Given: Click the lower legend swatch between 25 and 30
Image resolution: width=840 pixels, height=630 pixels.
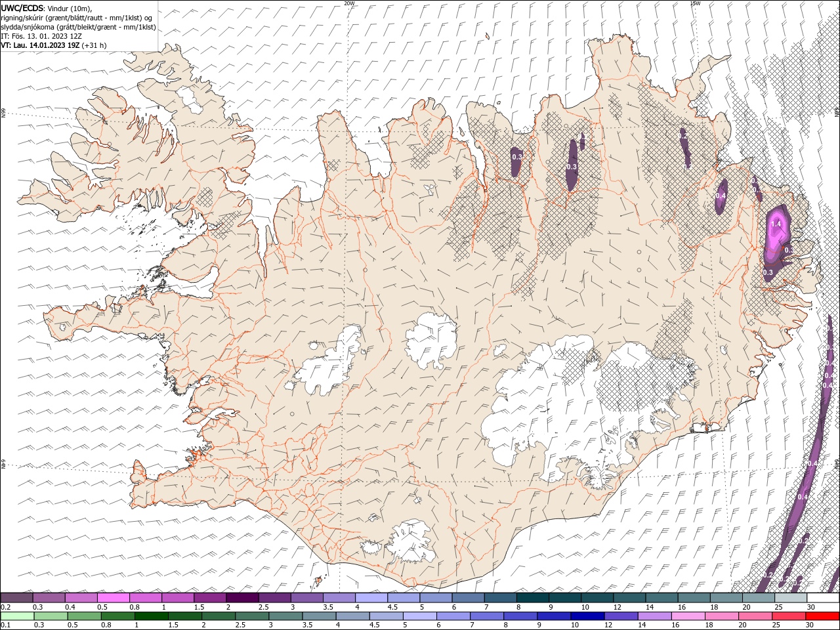Looking at the screenshot, I should tap(788, 616).
